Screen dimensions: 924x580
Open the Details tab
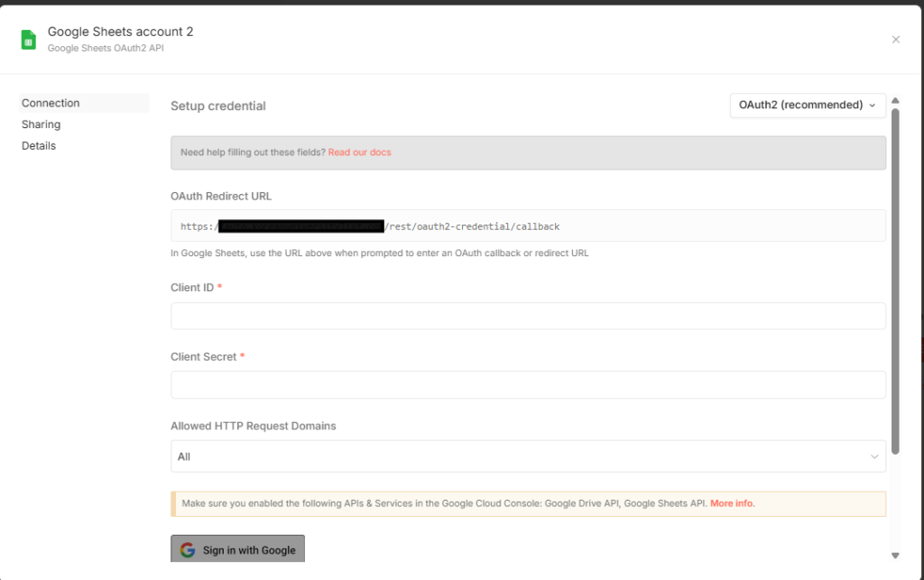tap(39, 145)
